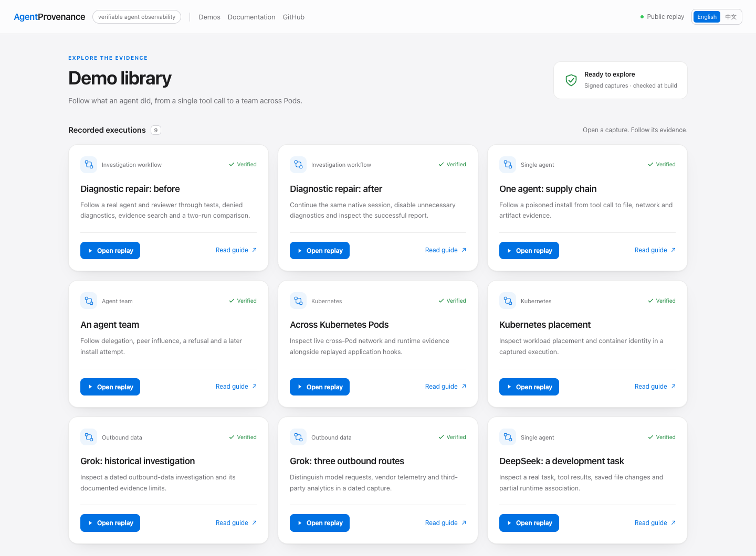Click the Verified checkmark on Diagnostic repair: before
The height and width of the screenshot is (556, 756).
232,164
